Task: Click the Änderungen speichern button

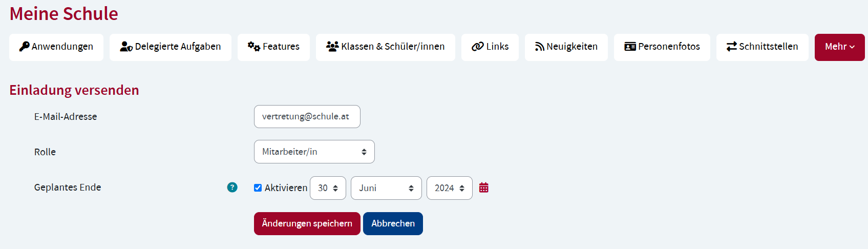Action: [307, 223]
